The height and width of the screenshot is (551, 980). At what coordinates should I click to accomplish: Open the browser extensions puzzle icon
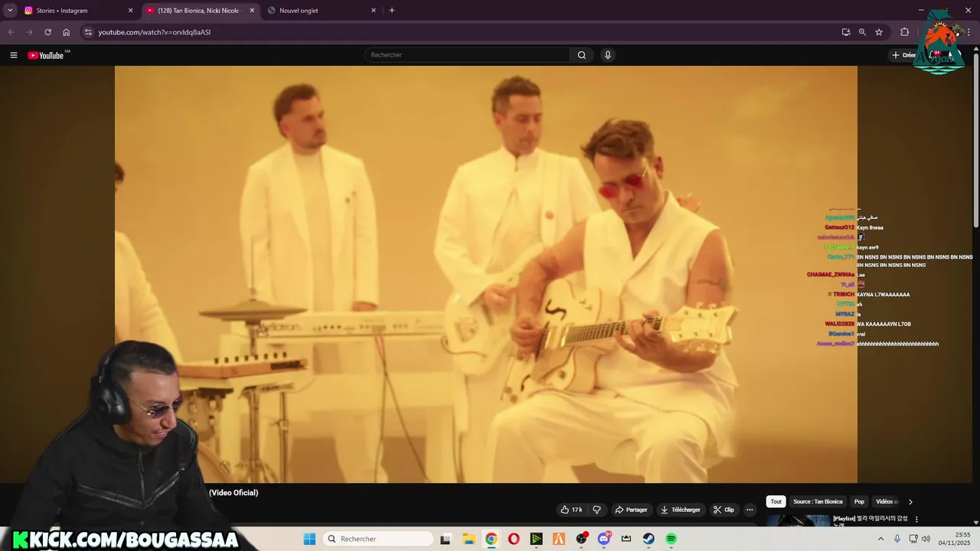click(905, 32)
